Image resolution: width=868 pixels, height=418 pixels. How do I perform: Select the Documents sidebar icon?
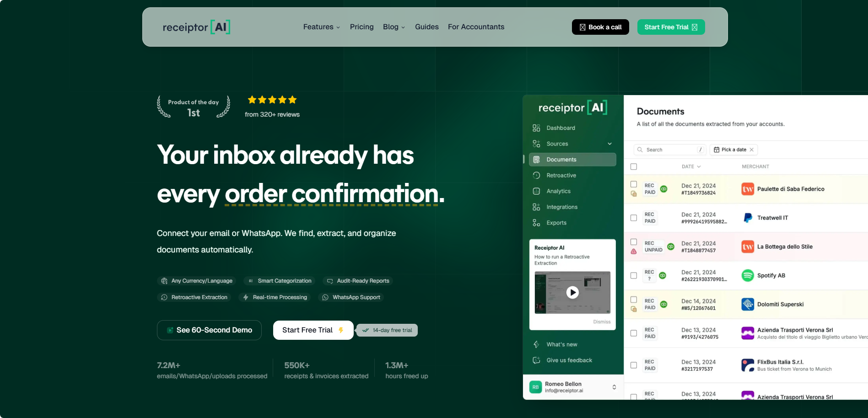[536, 160]
